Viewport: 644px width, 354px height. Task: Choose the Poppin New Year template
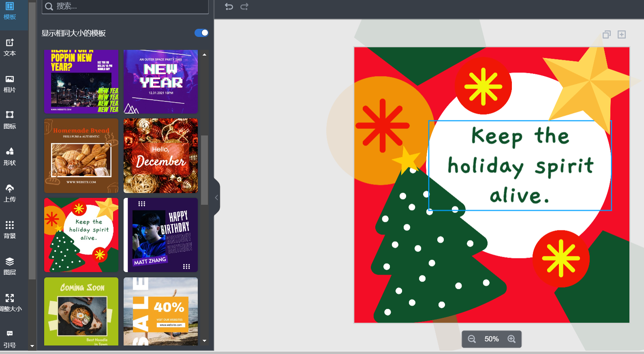pos(81,82)
